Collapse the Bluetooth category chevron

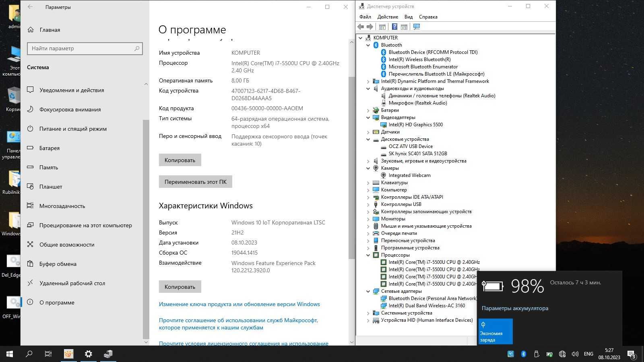pos(368,45)
